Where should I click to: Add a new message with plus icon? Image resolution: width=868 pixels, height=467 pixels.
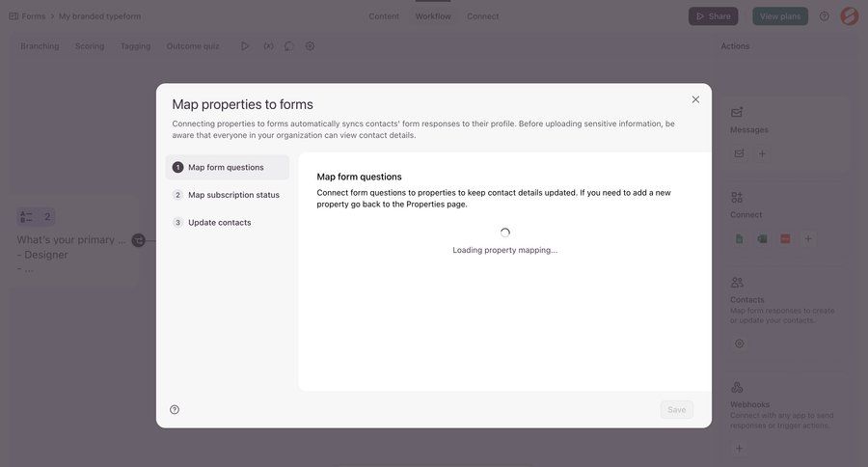[x=762, y=154]
